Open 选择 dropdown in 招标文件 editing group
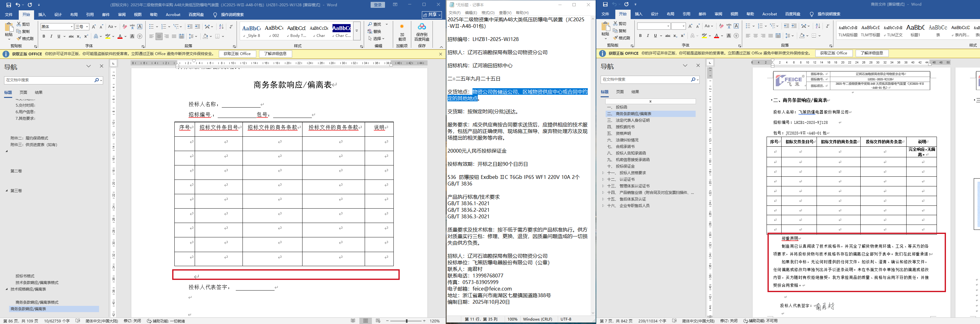Screen dimensions: 980x324 [x=377, y=38]
